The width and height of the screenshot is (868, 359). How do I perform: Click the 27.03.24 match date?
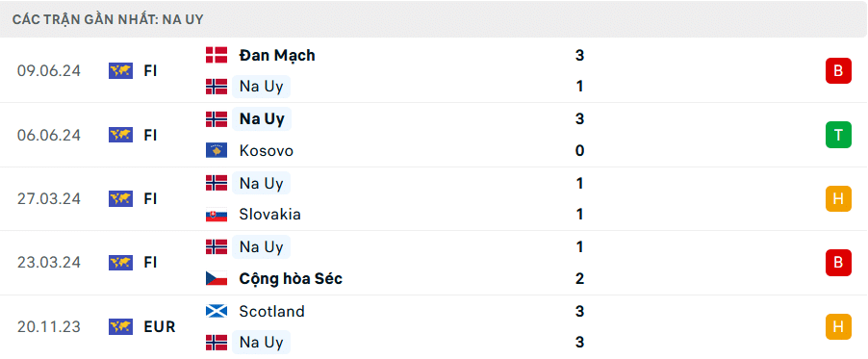click(x=49, y=199)
